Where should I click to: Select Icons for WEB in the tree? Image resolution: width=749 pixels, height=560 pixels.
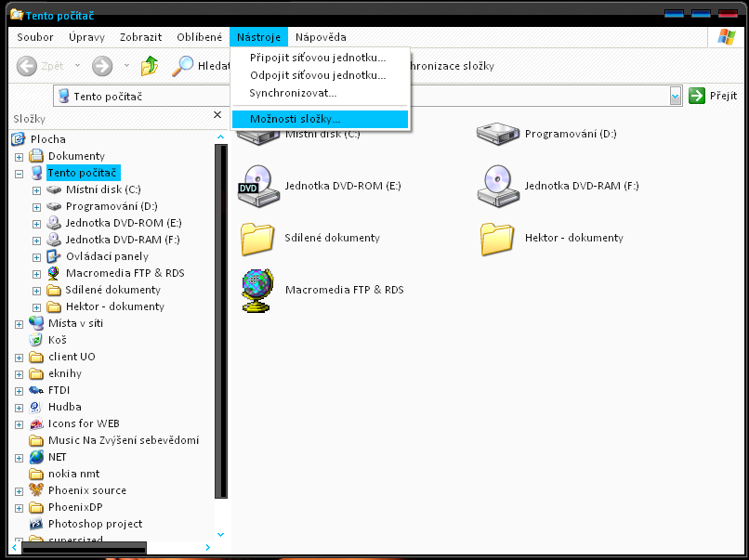point(84,423)
